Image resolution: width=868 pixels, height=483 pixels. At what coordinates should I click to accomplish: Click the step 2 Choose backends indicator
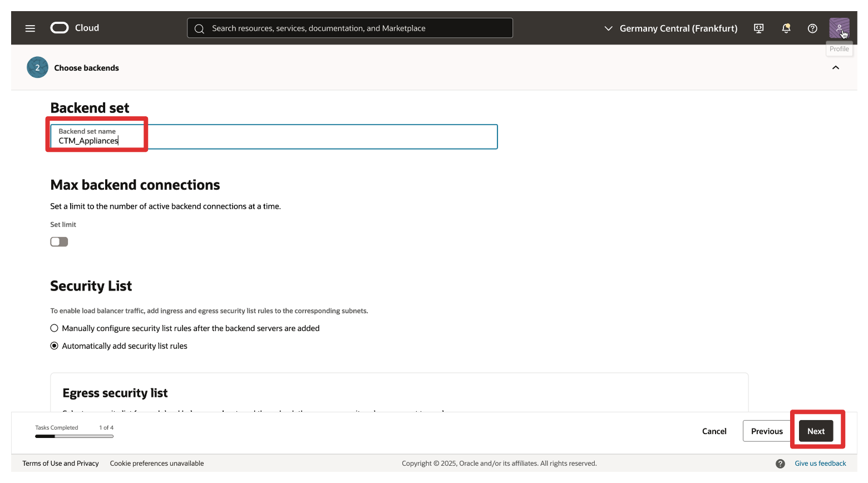click(x=37, y=67)
